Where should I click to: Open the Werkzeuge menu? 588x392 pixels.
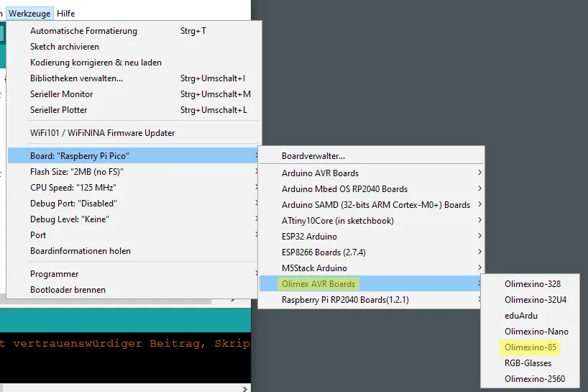[29, 13]
